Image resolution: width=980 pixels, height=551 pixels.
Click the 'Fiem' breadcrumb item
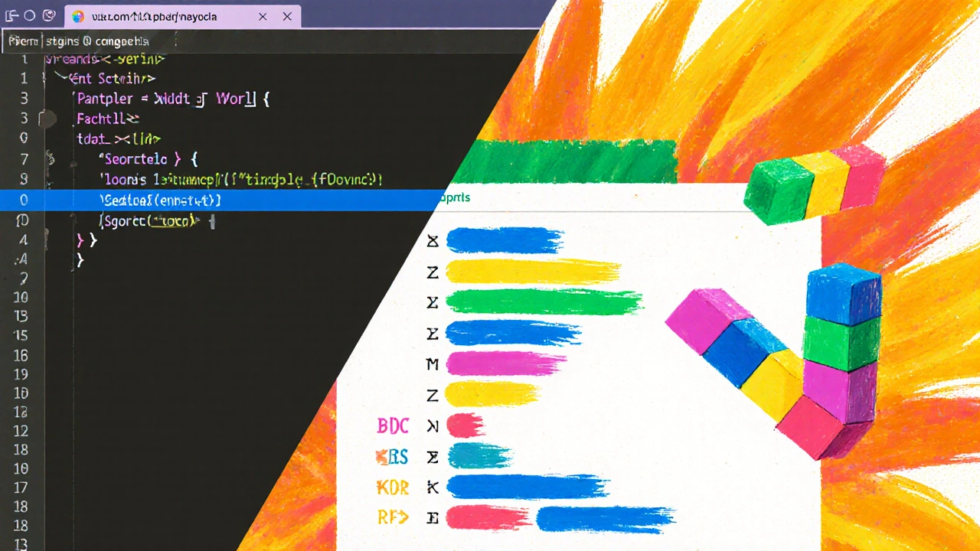point(23,41)
